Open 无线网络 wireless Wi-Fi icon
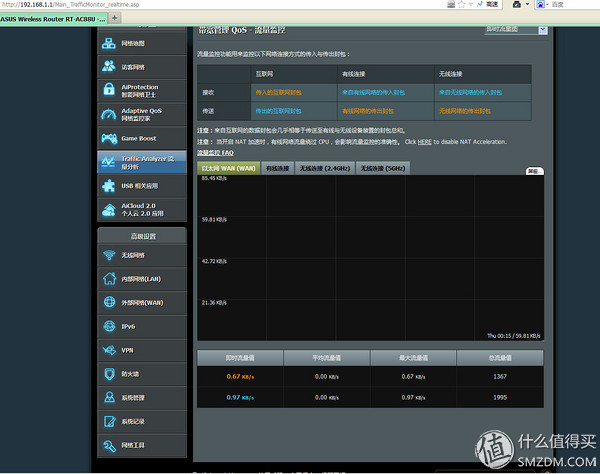This screenshot has height=474, width=600. (109, 255)
